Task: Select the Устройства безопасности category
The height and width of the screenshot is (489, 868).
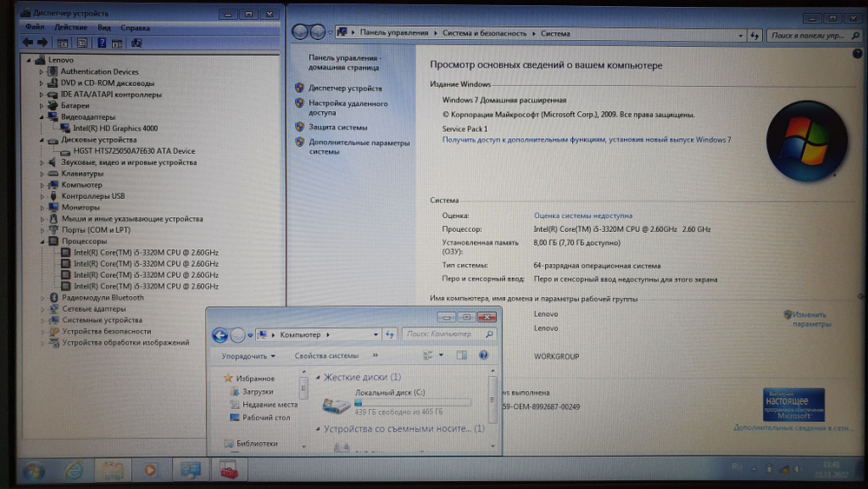Action: (106, 331)
